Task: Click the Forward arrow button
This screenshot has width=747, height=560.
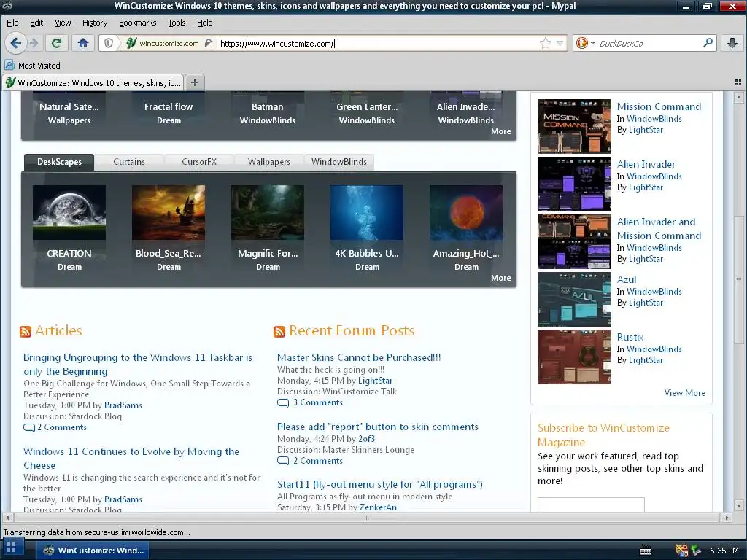Action: tap(34, 43)
